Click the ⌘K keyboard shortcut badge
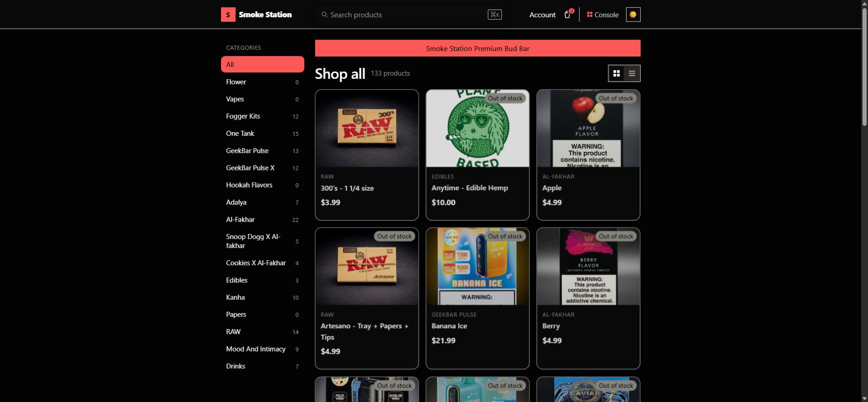868x402 pixels. (494, 15)
